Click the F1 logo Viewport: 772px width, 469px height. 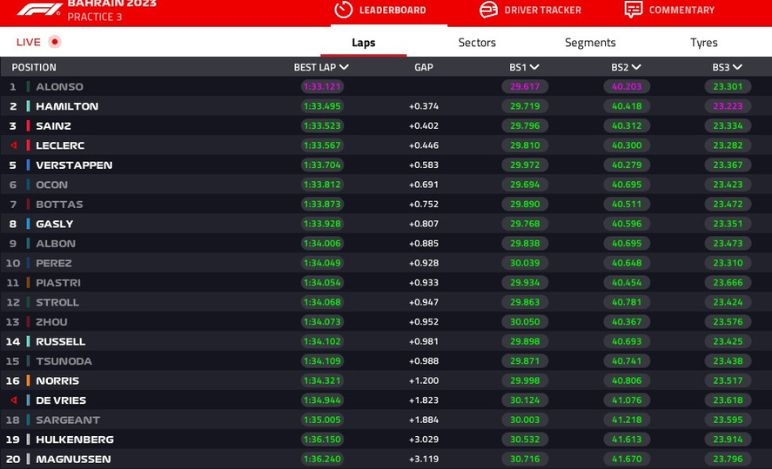tap(39, 9)
